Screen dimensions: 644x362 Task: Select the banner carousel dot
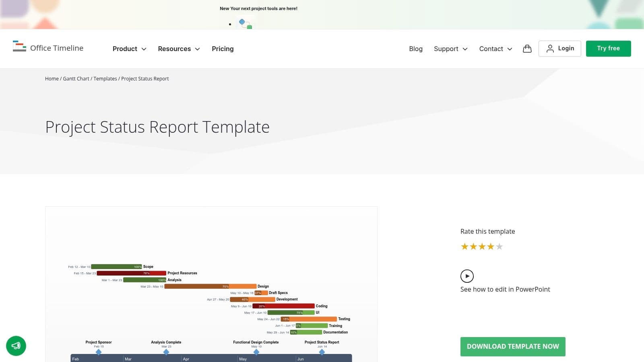pos(230,24)
